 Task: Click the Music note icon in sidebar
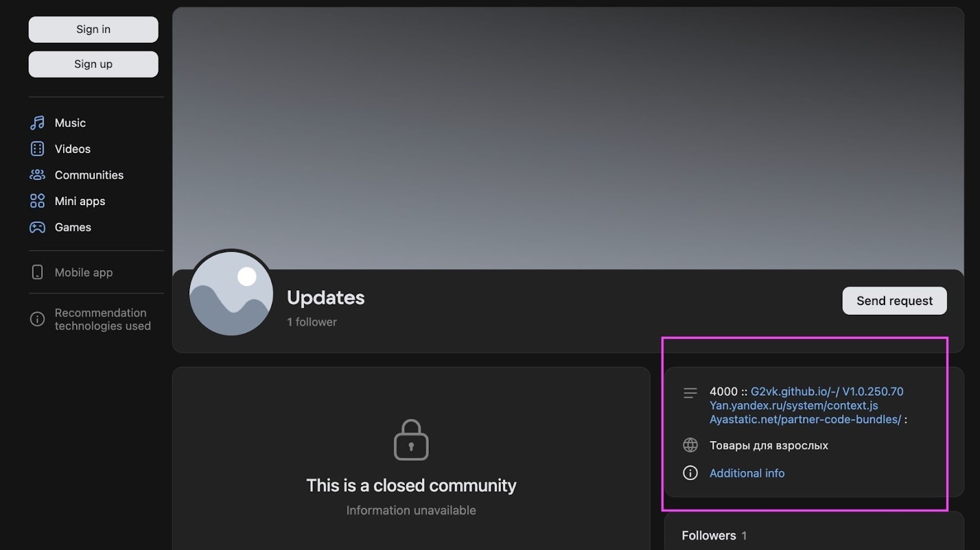[x=37, y=123]
